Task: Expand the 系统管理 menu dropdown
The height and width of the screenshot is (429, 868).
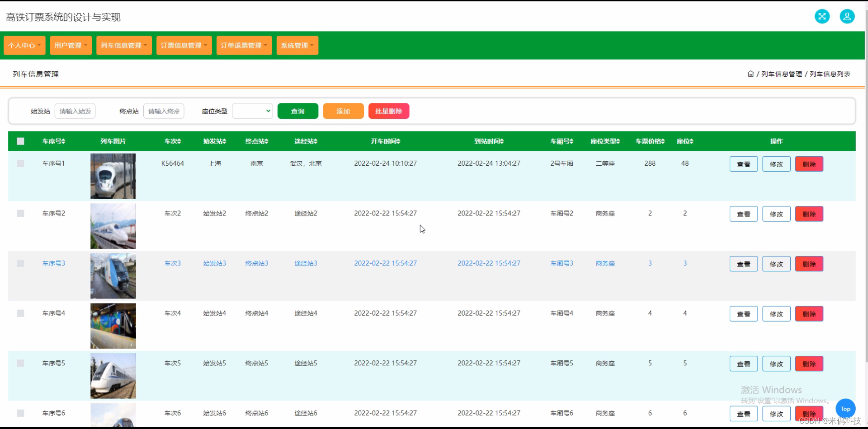Action: (297, 45)
